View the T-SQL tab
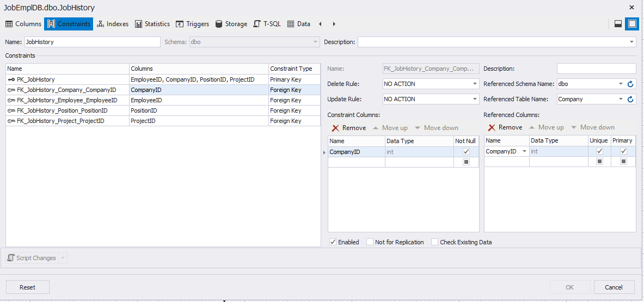The image size is (644, 302). pyautogui.click(x=267, y=24)
